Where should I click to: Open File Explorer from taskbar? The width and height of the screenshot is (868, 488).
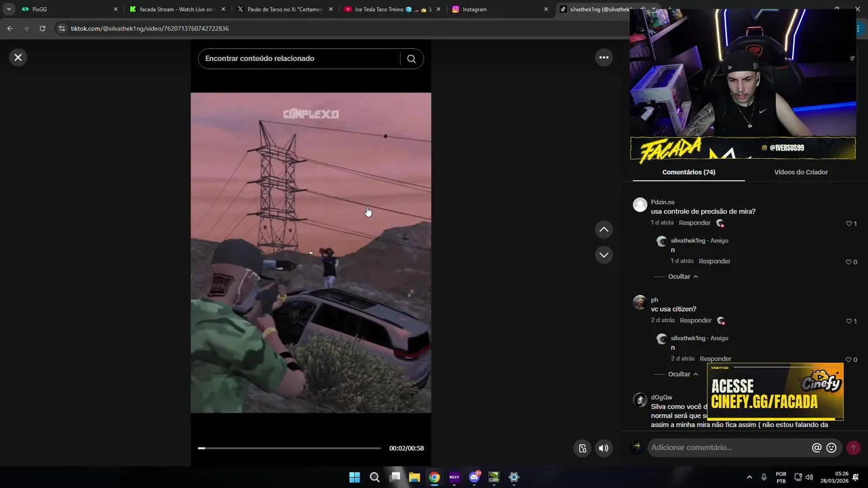[x=414, y=477]
